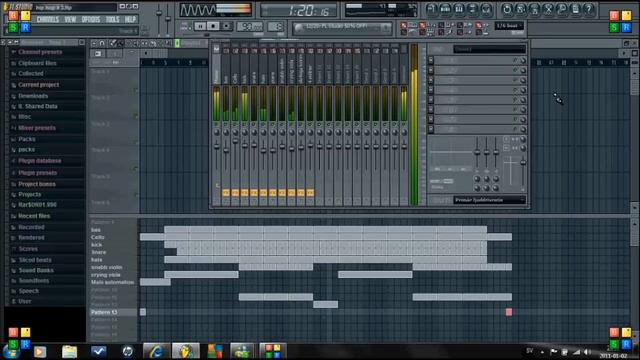The width and height of the screenshot is (640, 360).
Task: Open the mixer input selector dropdown
Action: coord(489,49)
